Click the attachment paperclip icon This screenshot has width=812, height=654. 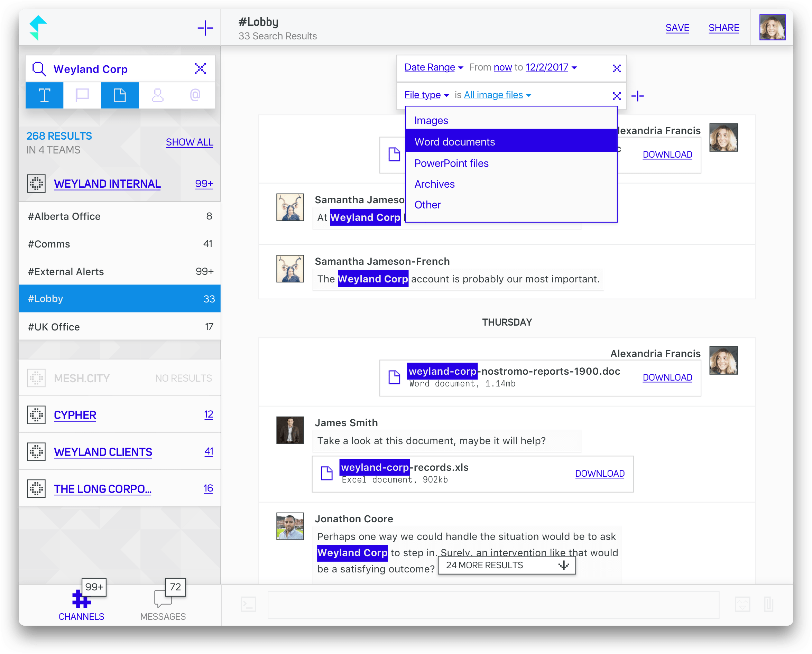tap(768, 604)
